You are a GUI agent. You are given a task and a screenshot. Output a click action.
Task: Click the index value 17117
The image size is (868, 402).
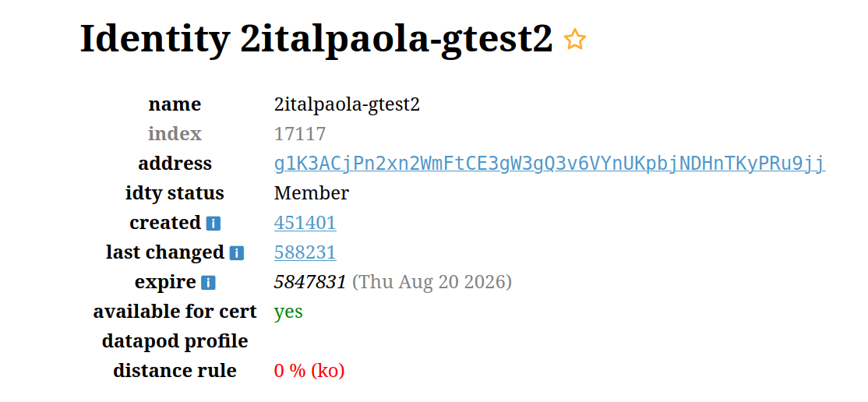pyautogui.click(x=300, y=134)
